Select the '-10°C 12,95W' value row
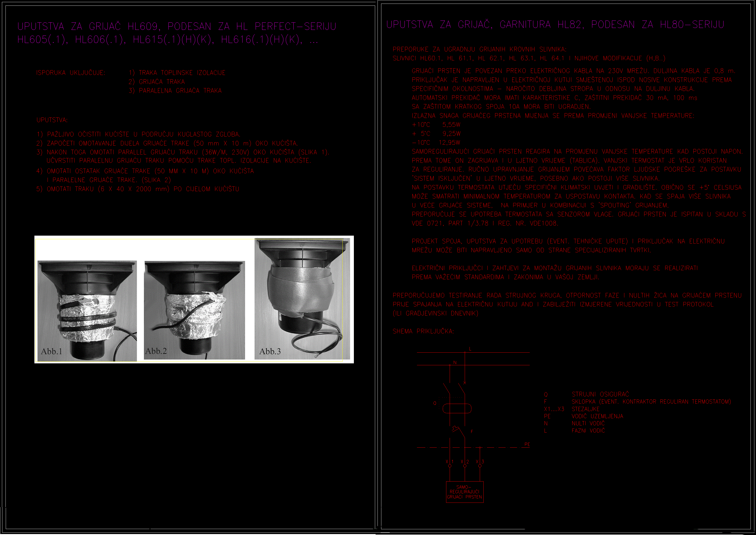 tap(436, 143)
